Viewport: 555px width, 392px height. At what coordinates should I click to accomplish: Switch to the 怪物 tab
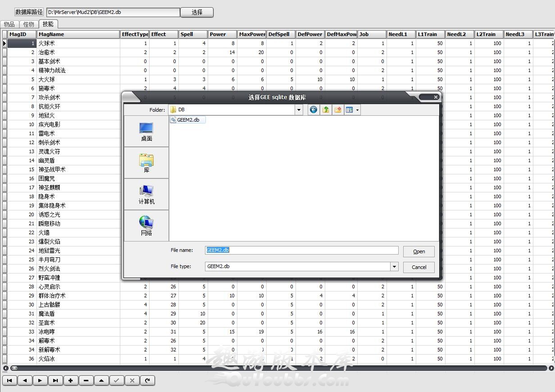point(28,24)
